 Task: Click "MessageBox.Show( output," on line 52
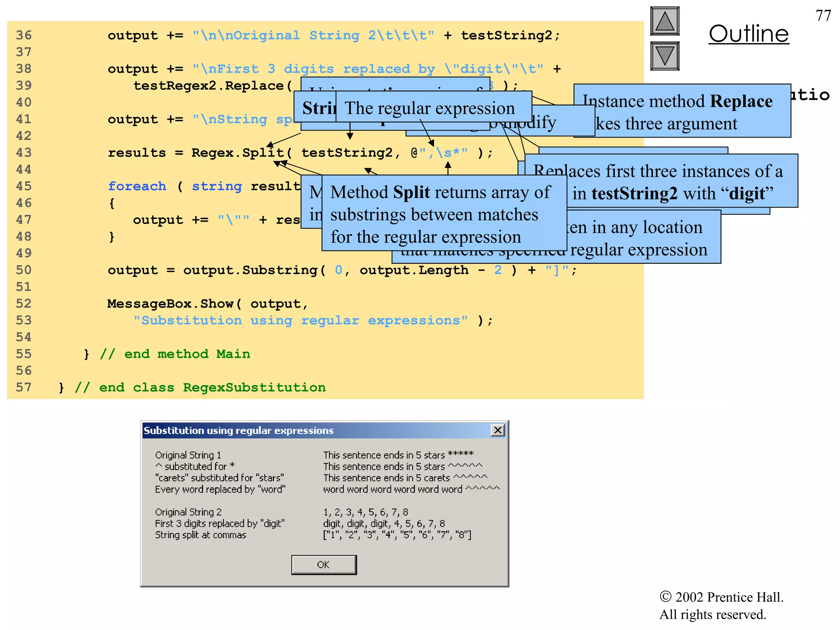(208, 304)
